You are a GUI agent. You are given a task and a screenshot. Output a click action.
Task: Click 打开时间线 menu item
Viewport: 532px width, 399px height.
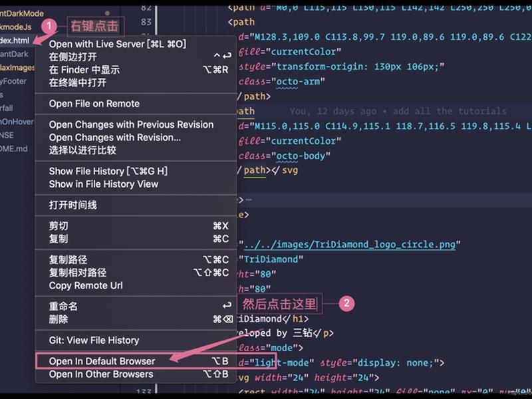pyautogui.click(x=136, y=205)
